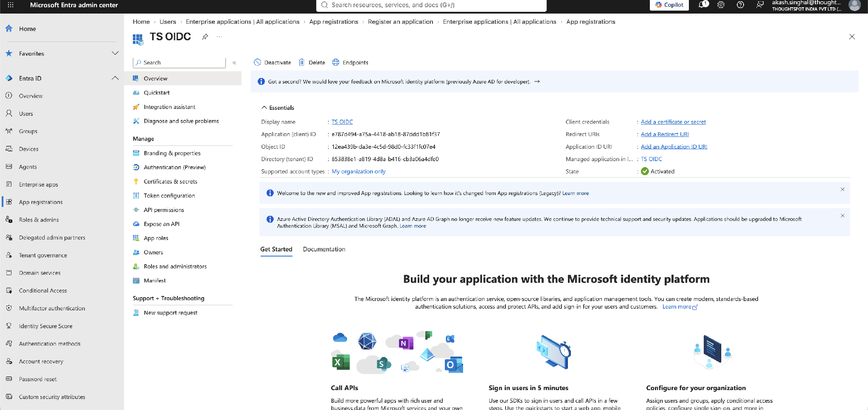This screenshot has height=410, width=868.
Task: Open the user account avatar
Action: coord(854,5)
